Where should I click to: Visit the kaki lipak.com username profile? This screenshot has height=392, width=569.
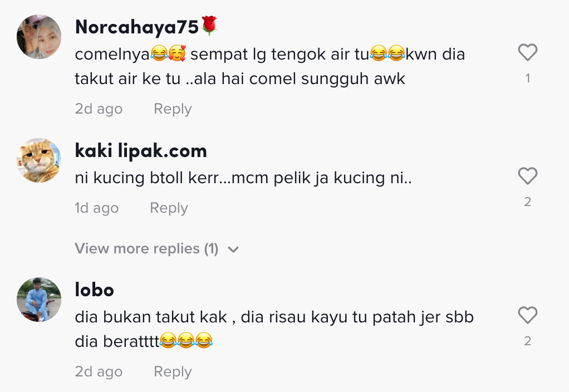141,150
